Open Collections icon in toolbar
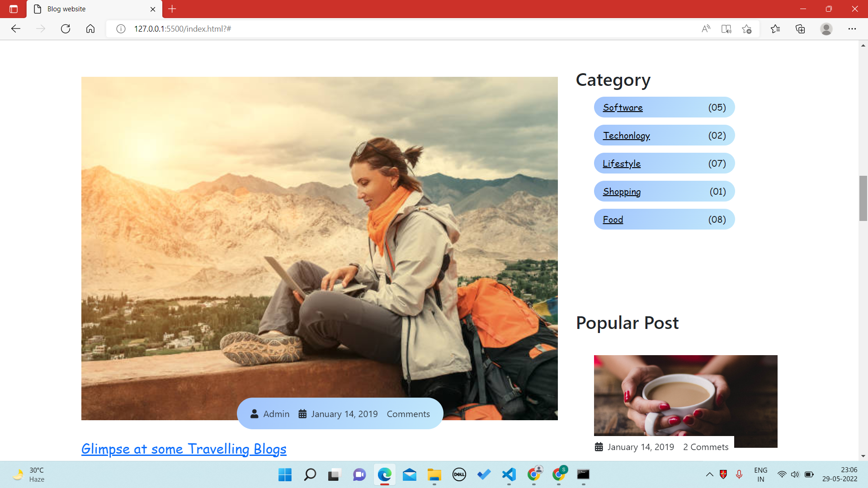 click(800, 29)
